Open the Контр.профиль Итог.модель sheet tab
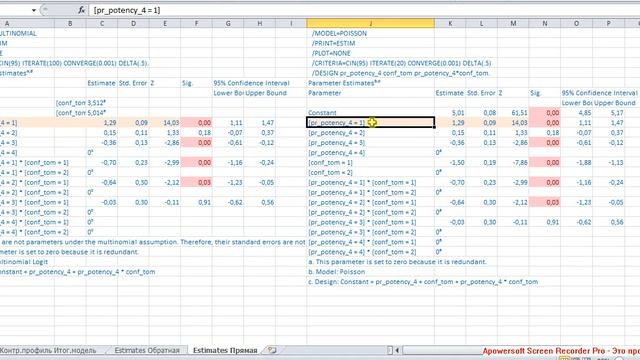This screenshot has width=640, height=360. (x=48, y=350)
